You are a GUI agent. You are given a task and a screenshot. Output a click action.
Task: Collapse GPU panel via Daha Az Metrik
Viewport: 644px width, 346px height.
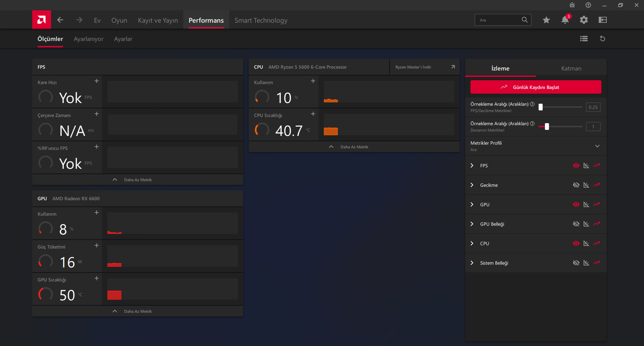pos(138,311)
